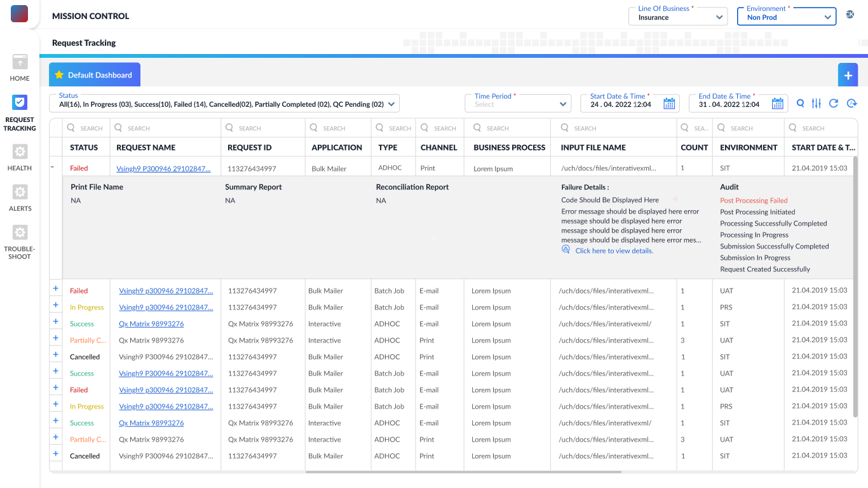
Task: Click the 'Click here to view details' link
Action: tap(614, 251)
